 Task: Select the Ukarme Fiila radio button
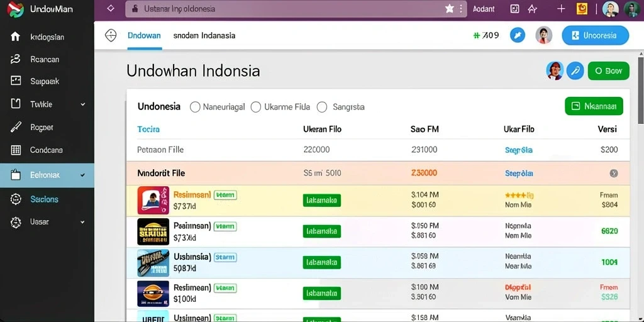256,107
